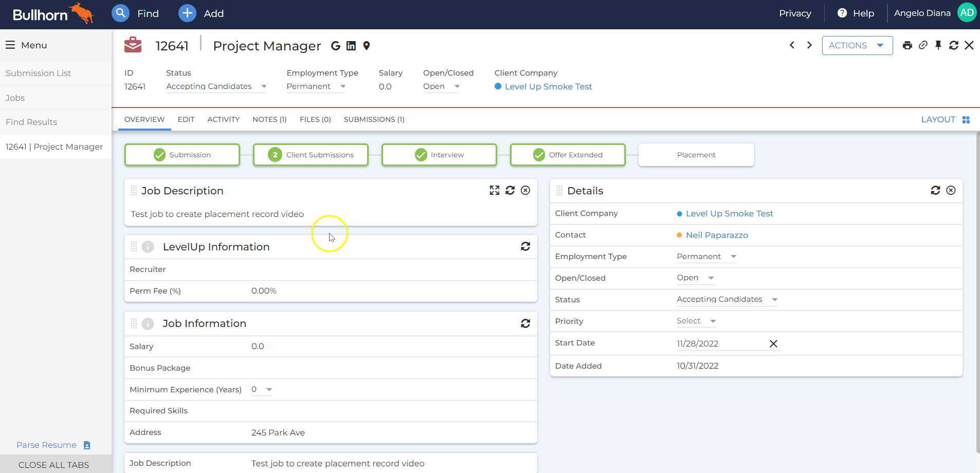This screenshot has height=473, width=980.
Task: Remove the Details card with its close icon
Action: pyautogui.click(x=951, y=190)
